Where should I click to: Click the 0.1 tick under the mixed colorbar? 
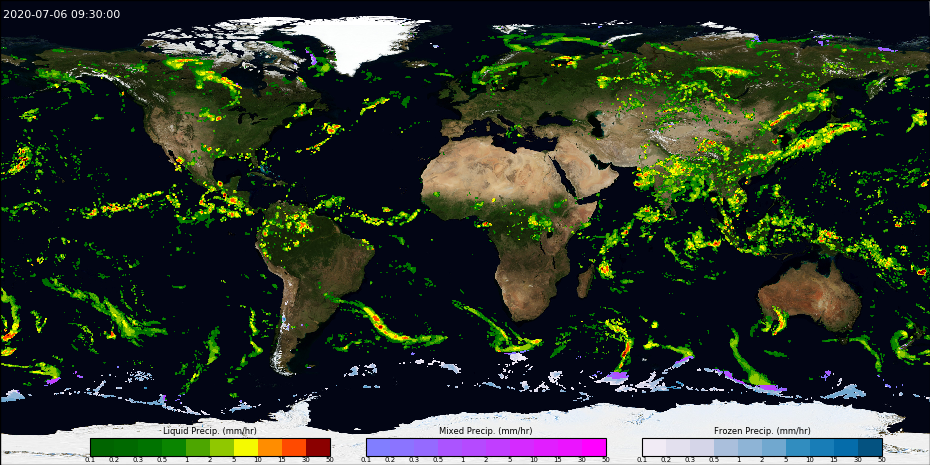point(367,460)
